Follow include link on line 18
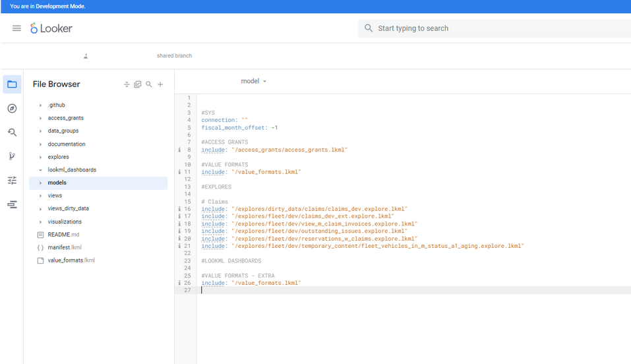The image size is (631, 364). pyautogui.click(x=213, y=224)
